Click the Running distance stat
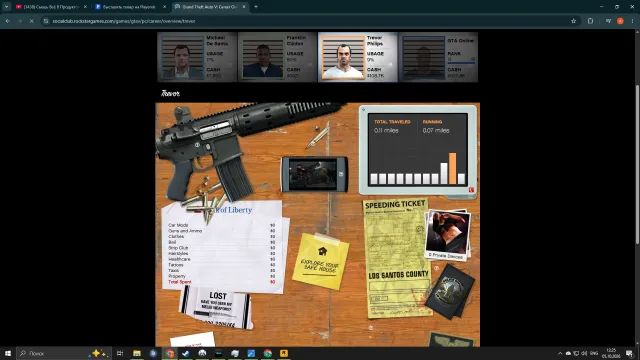 point(436,127)
